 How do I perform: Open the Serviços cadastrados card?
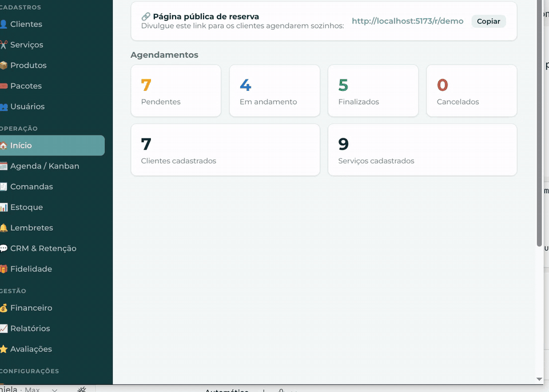coord(422,150)
